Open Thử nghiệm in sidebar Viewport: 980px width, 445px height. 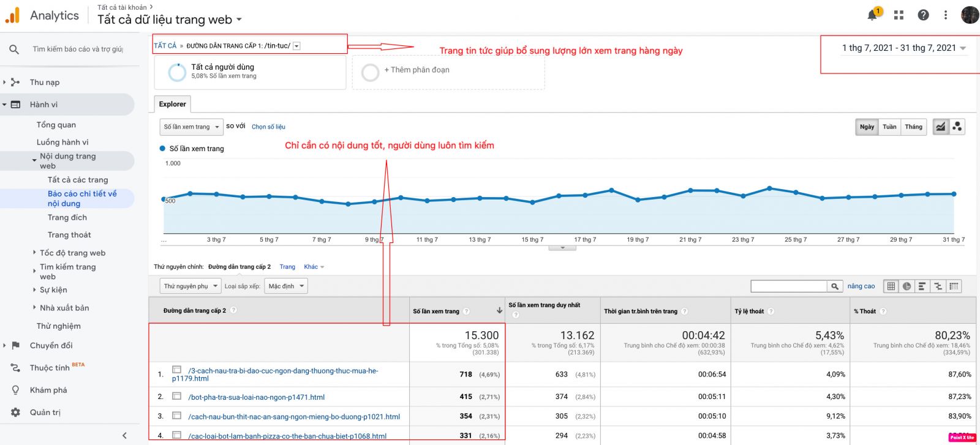click(58, 326)
